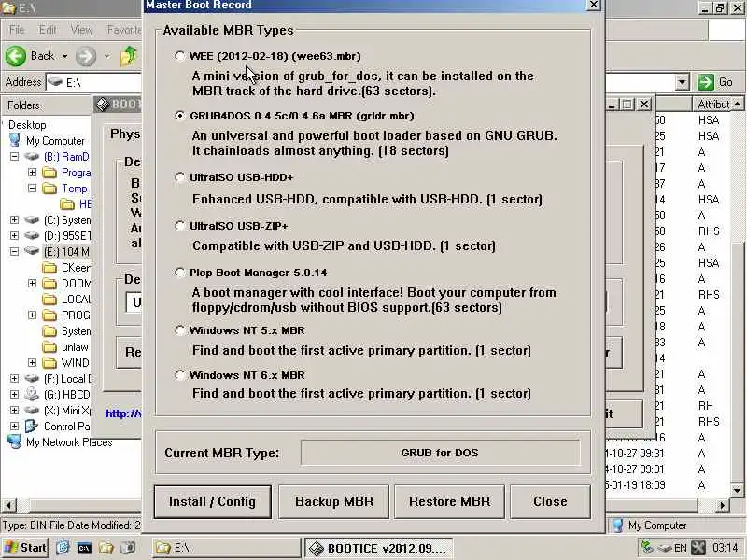The width and height of the screenshot is (747, 560).
Task: Click the Address field showing E:\
Action: 95,82
